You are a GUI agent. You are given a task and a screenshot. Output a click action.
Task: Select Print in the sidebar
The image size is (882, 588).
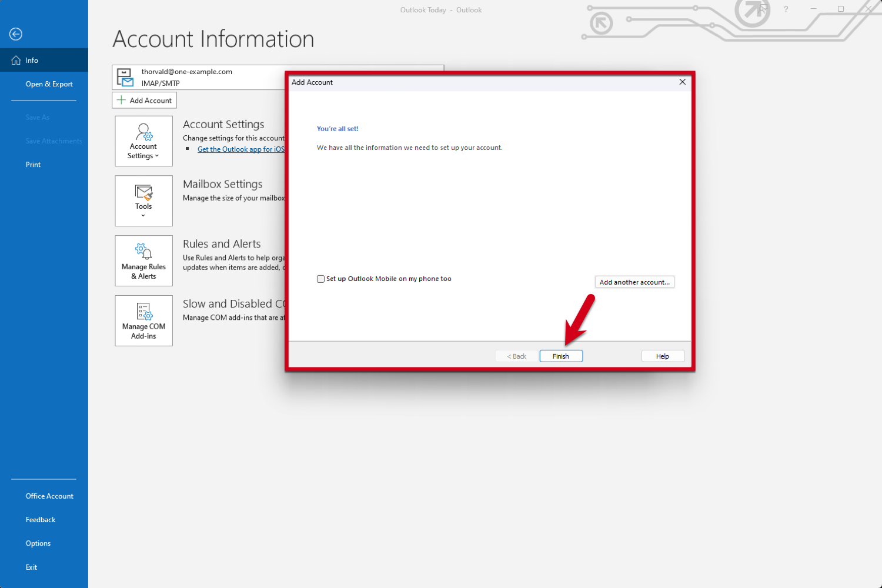pyautogui.click(x=33, y=165)
